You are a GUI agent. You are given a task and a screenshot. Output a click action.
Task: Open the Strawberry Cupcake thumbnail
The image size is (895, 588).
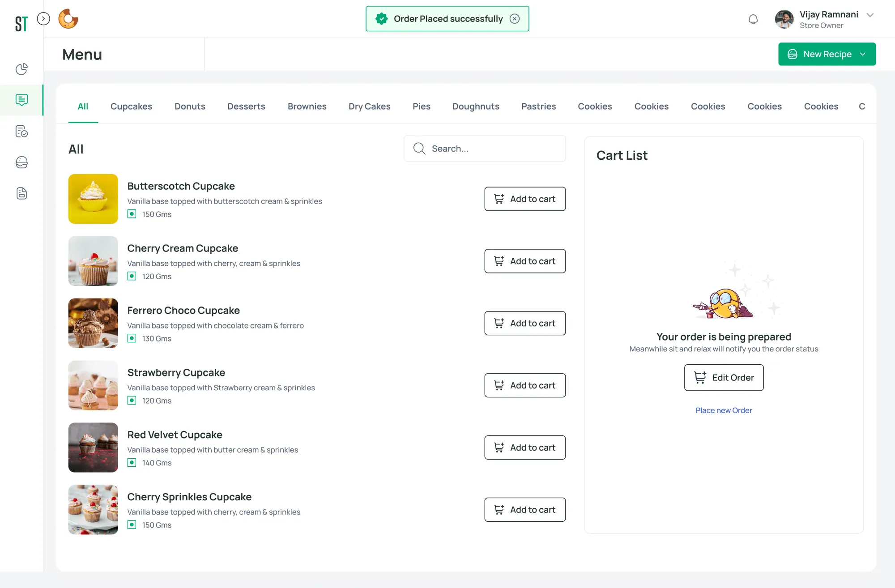pyautogui.click(x=93, y=385)
